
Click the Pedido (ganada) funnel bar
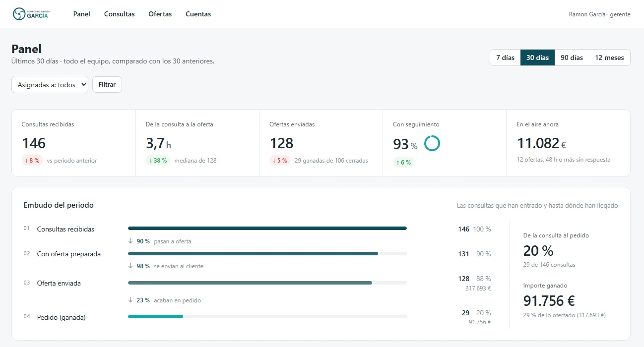click(267, 316)
